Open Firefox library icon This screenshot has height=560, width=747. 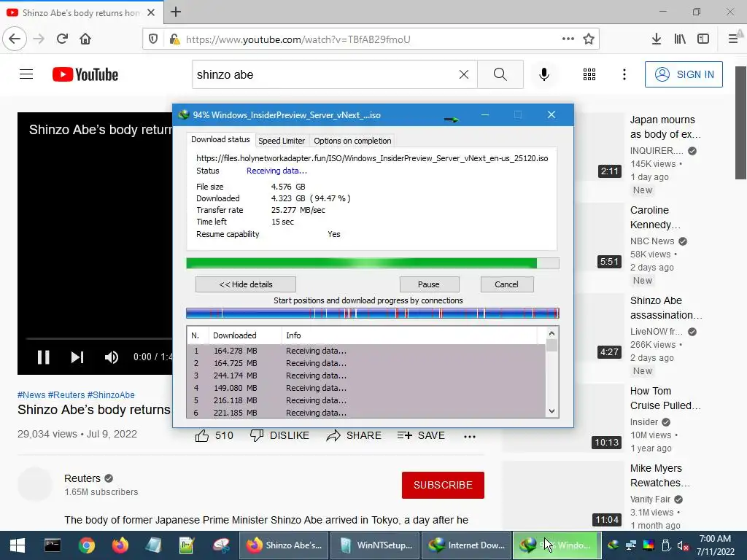pyautogui.click(x=680, y=39)
